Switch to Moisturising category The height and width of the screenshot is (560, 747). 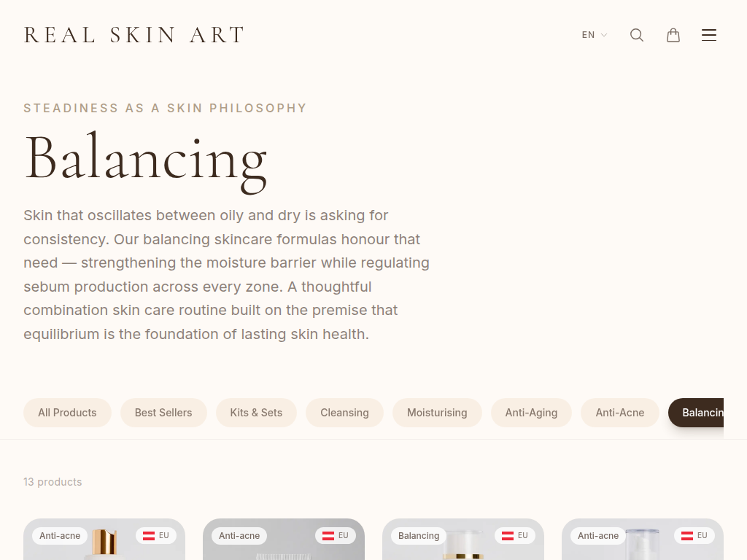tap(437, 413)
